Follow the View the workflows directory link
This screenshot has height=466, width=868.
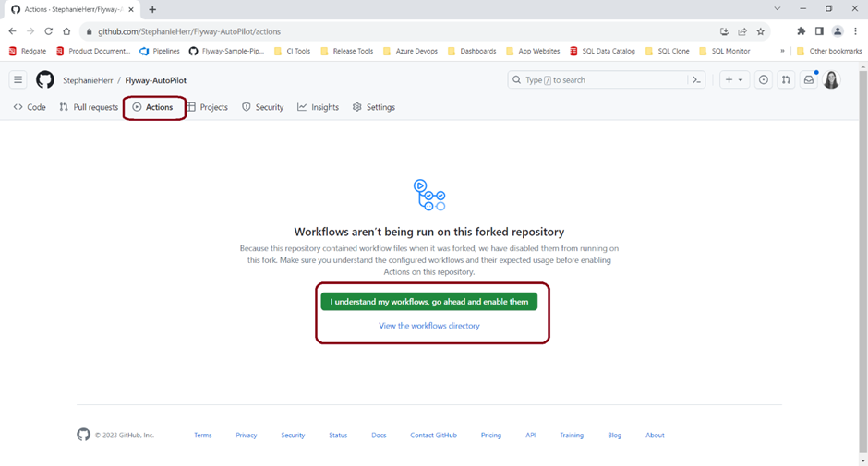pyautogui.click(x=428, y=326)
